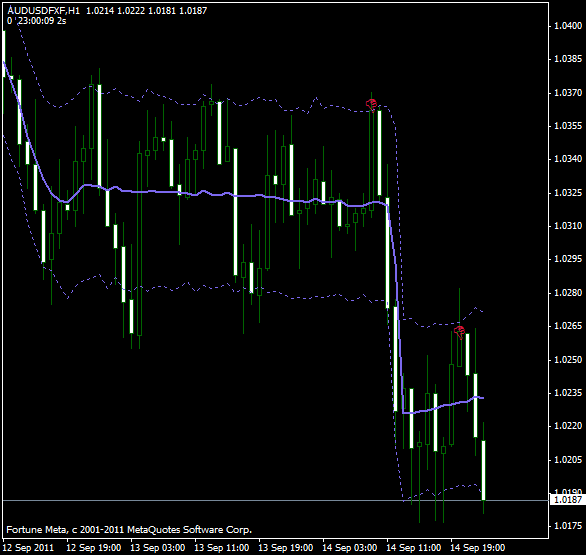The width and height of the screenshot is (586, 555).
Task: Click the 1.0175 price scale label
Action: point(568,526)
